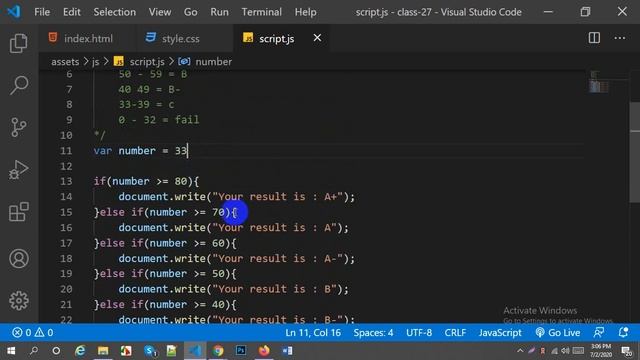Click Ln 11, Col 16 indicator

[313, 332]
